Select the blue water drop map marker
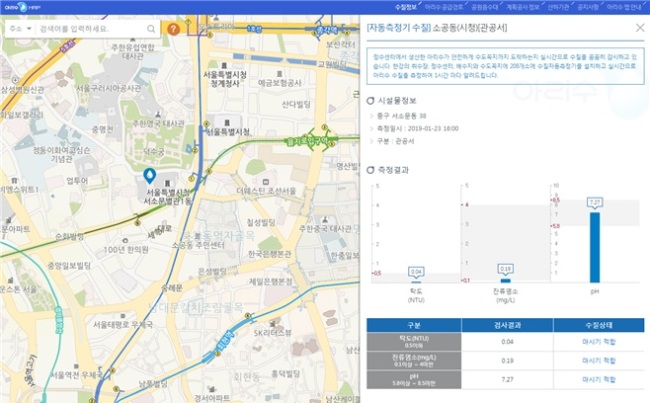 149,176
